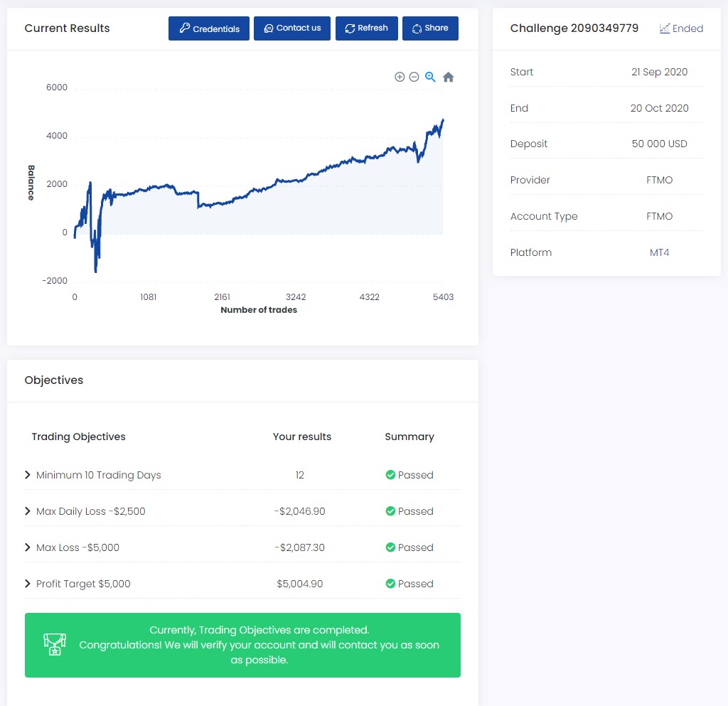Reset chart with the home icon
728x706 pixels.
[448, 77]
